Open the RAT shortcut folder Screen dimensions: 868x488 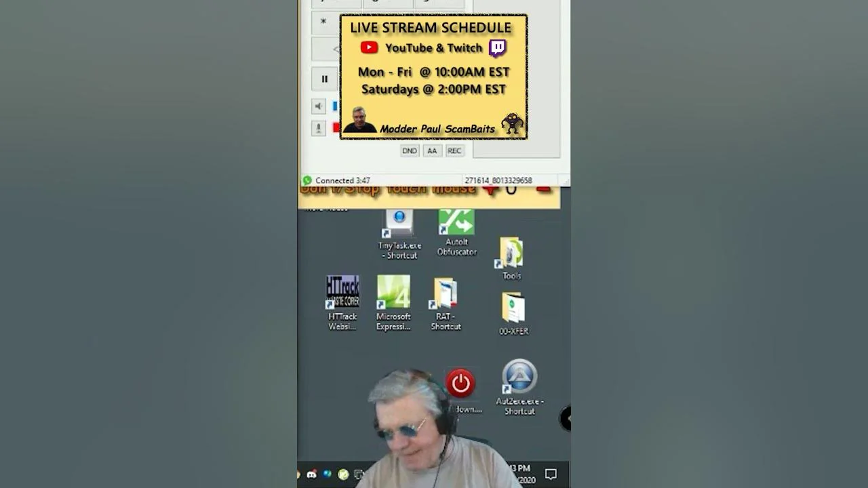(446, 294)
